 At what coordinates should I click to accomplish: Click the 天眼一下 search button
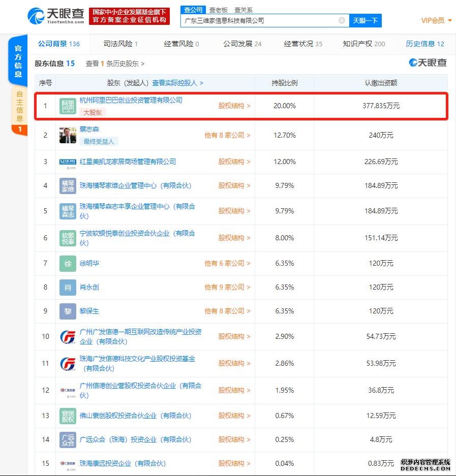tap(365, 21)
